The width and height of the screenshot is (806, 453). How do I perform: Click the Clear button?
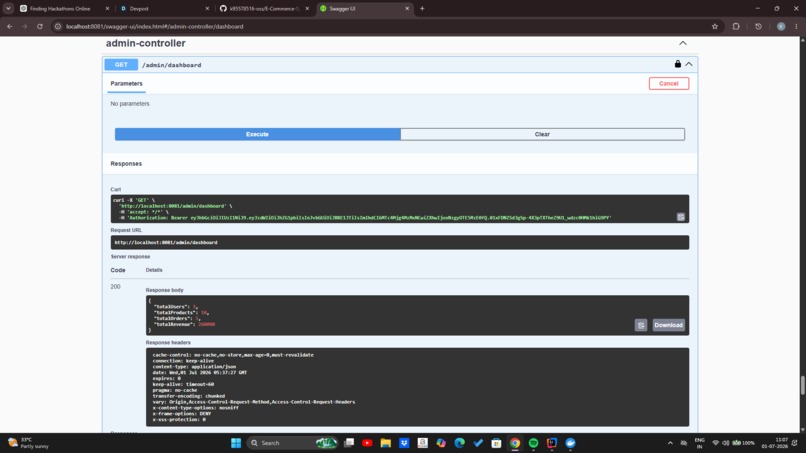tap(542, 134)
